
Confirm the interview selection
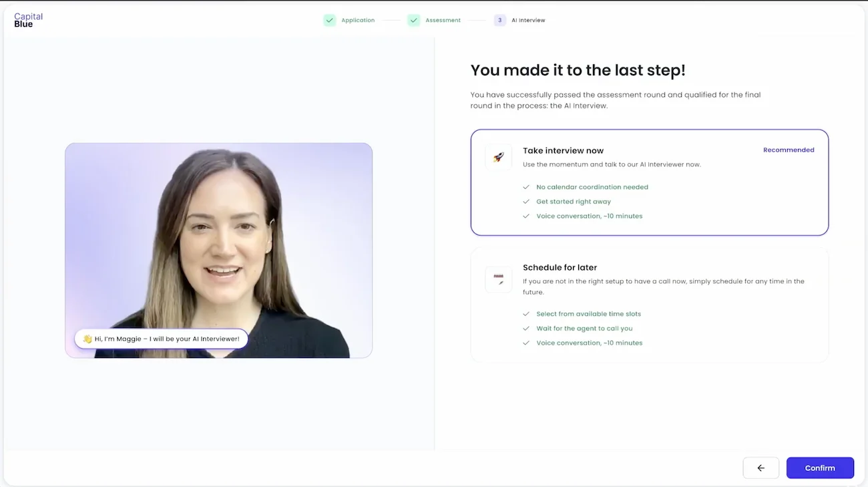[x=820, y=468]
